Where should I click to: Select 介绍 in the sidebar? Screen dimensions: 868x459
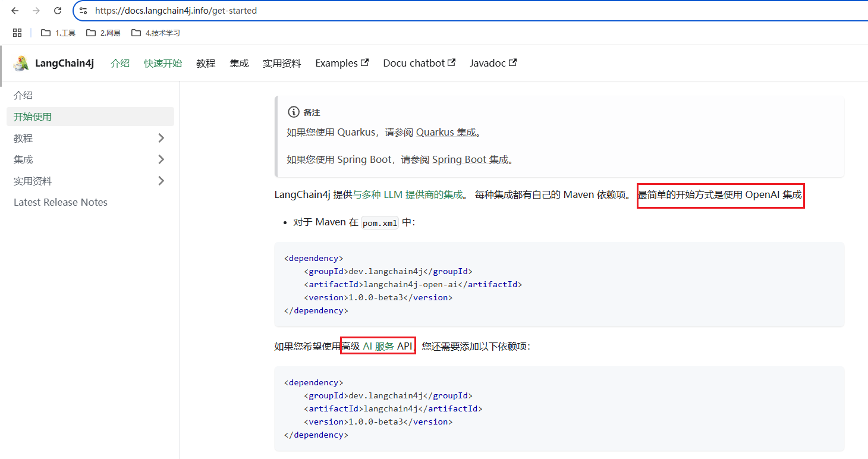(90, 95)
